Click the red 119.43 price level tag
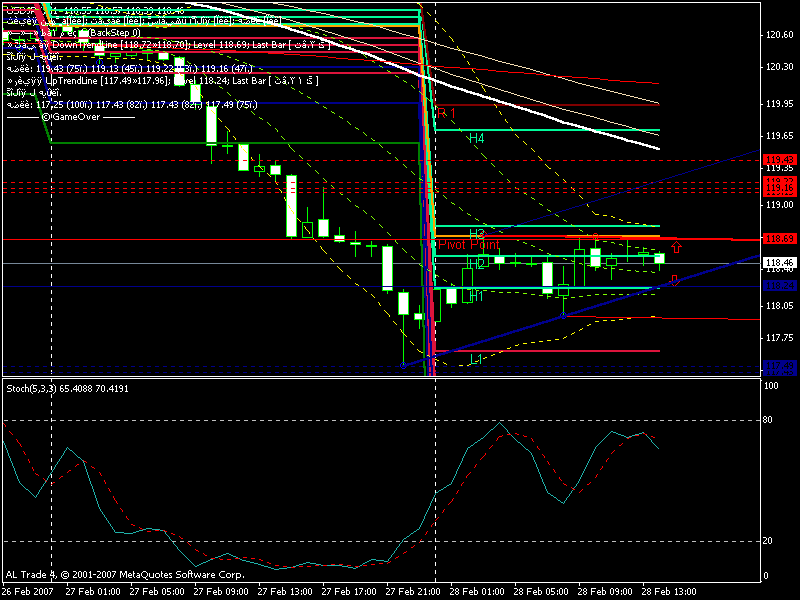Image resolution: width=800 pixels, height=600 pixels. tap(779, 159)
